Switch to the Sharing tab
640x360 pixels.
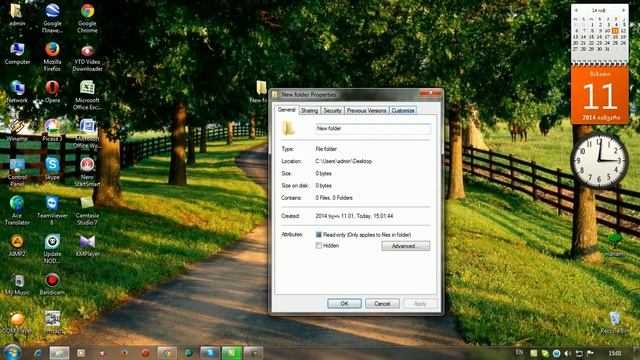click(309, 111)
